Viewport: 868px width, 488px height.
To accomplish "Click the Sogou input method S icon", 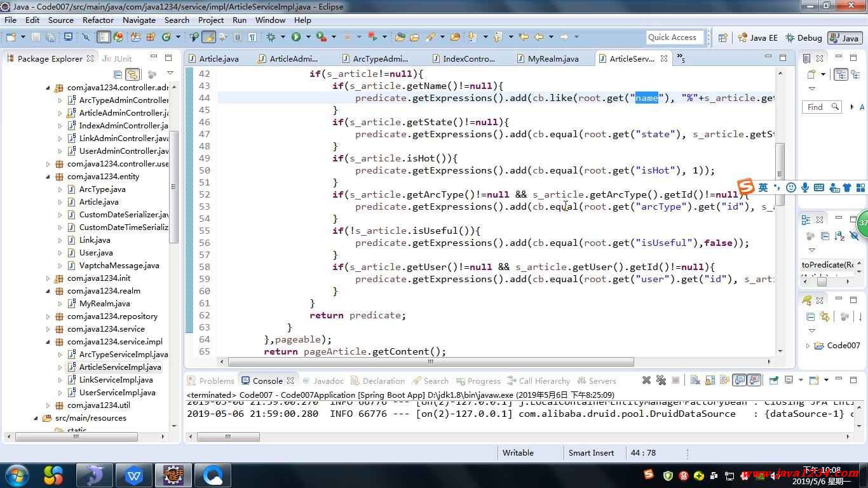I will point(747,187).
